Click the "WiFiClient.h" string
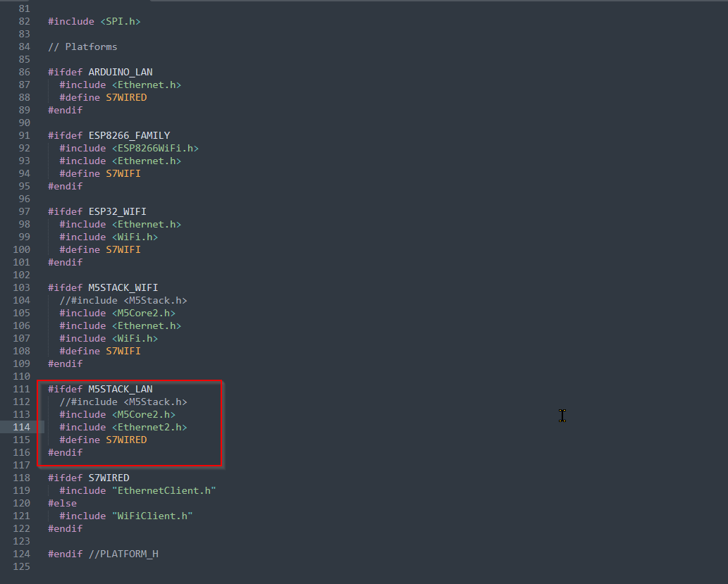The height and width of the screenshot is (584, 728). click(152, 516)
